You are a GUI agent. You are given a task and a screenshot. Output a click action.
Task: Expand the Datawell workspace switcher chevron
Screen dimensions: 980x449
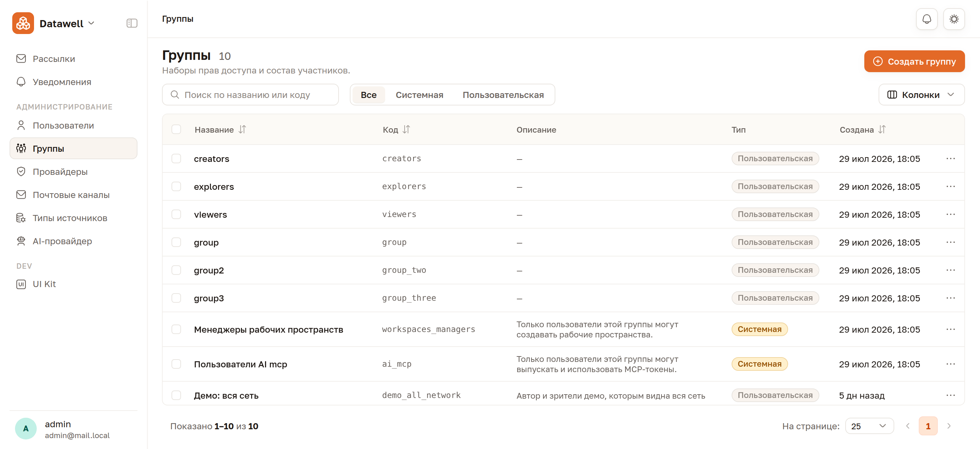(x=91, y=23)
